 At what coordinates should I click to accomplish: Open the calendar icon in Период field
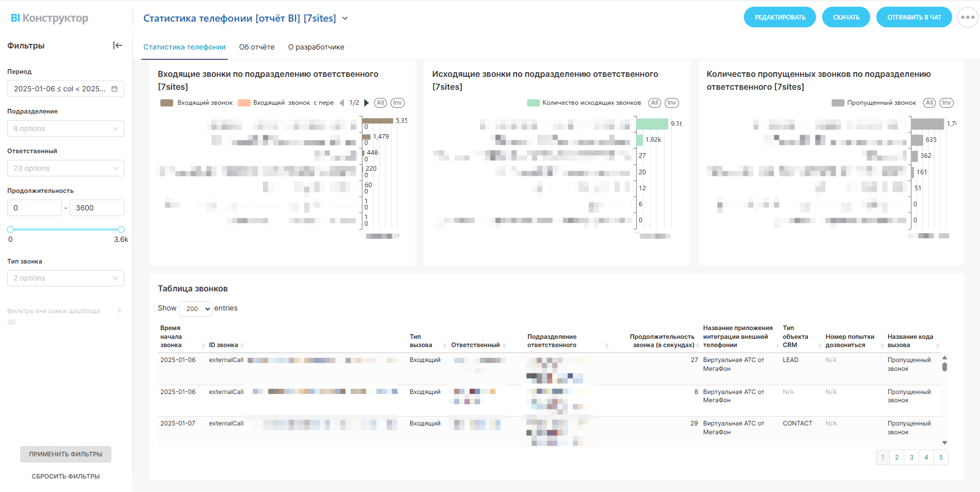(x=114, y=89)
